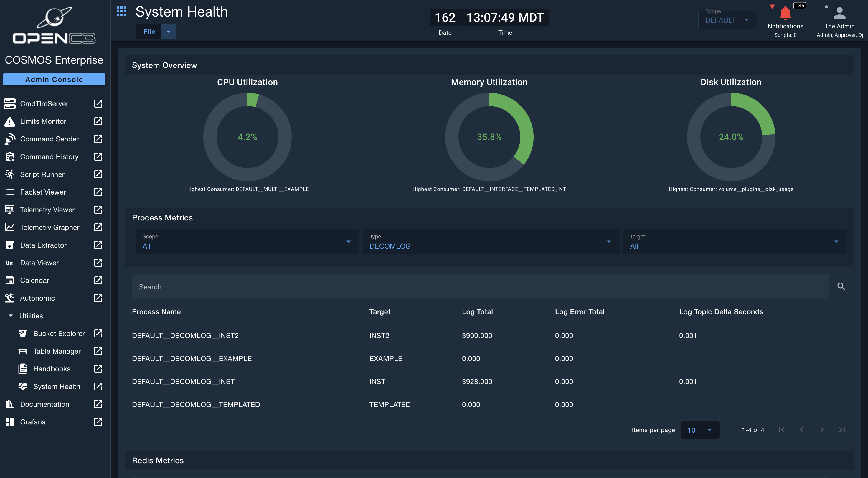Go to the next page of results
868x478 pixels.
tap(822, 430)
